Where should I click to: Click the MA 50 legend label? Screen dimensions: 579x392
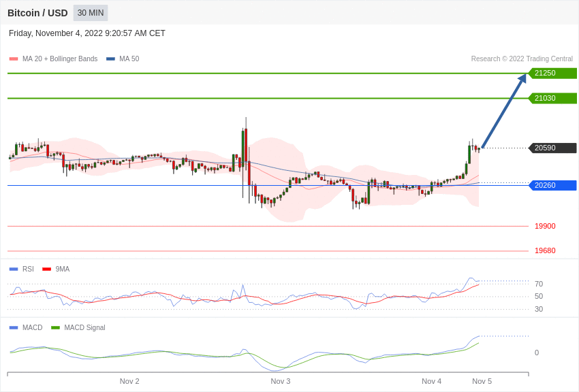pos(129,59)
